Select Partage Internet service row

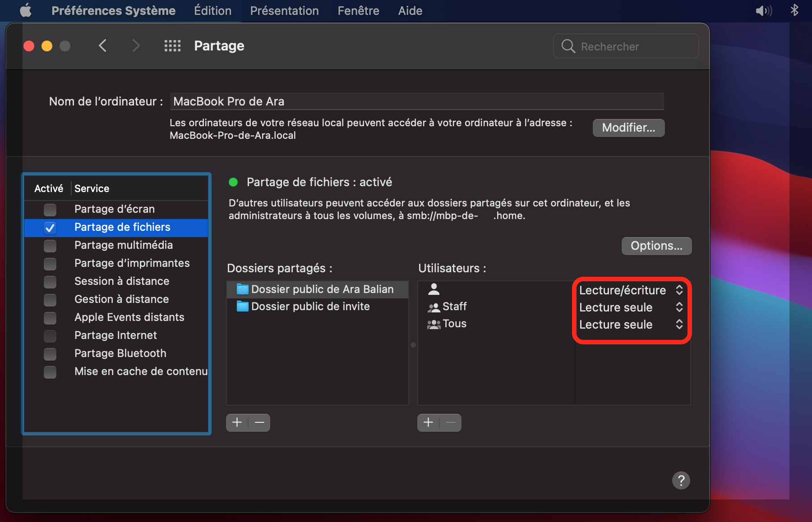tap(116, 335)
